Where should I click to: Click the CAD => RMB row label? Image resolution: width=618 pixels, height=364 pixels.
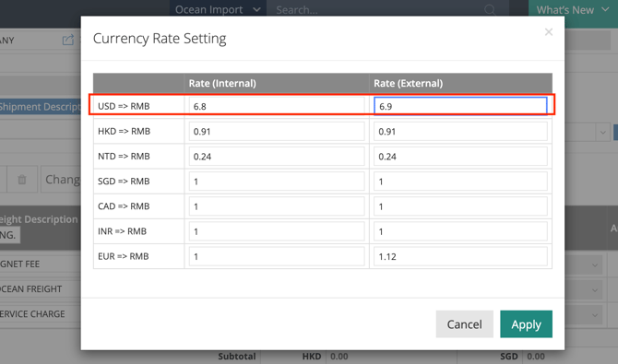pyautogui.click(x=124, y=206)
